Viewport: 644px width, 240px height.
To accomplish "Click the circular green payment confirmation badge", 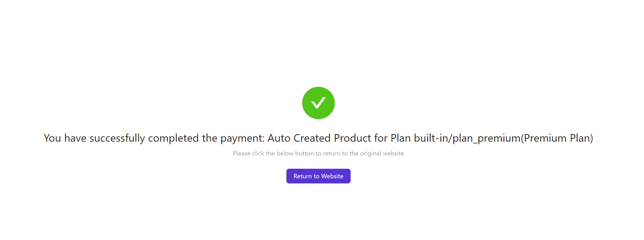I will pyautogui.click(x=318, y=103).
